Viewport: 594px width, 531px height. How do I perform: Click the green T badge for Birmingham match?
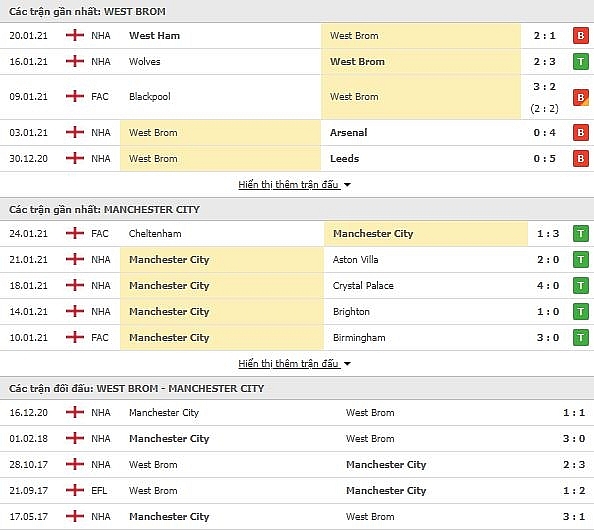tap(580, 337)
